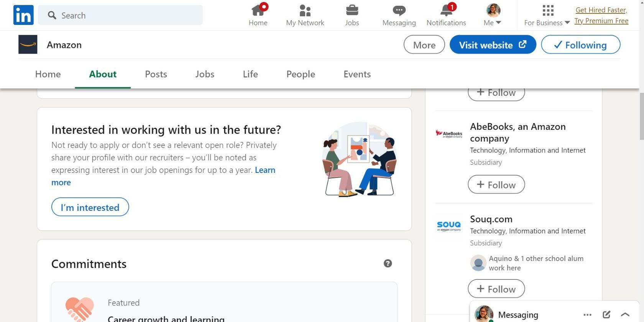
Task: Click the Amazon company logo
Action: click(28, 44)
